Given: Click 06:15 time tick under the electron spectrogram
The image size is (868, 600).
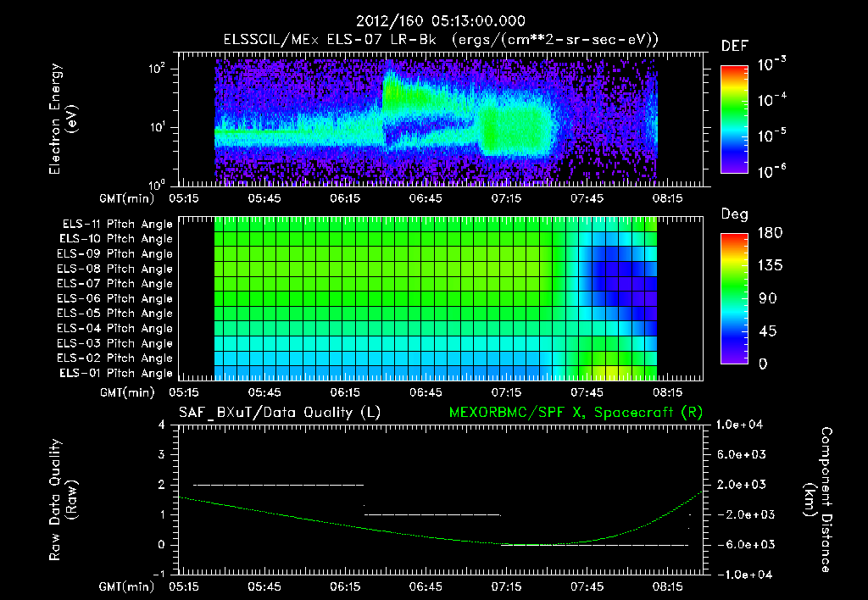Looking at the screenshot, I should pyautogui.click(x=345, y=198).
